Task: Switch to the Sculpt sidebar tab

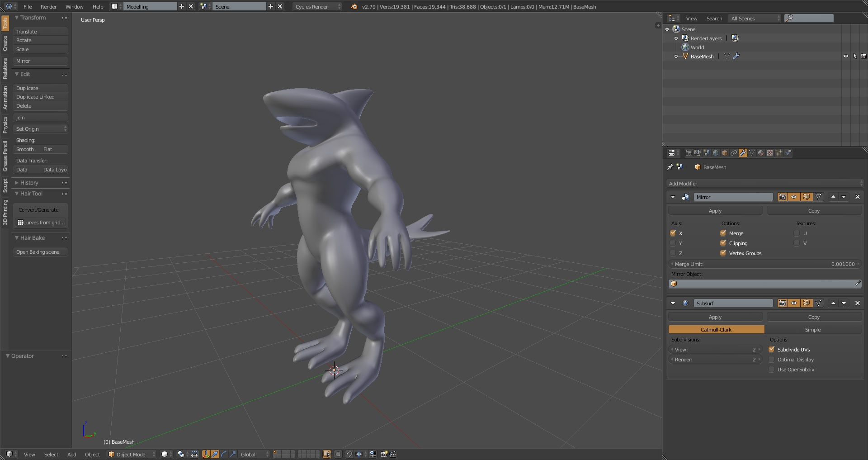Action: (x=5, y=185)
